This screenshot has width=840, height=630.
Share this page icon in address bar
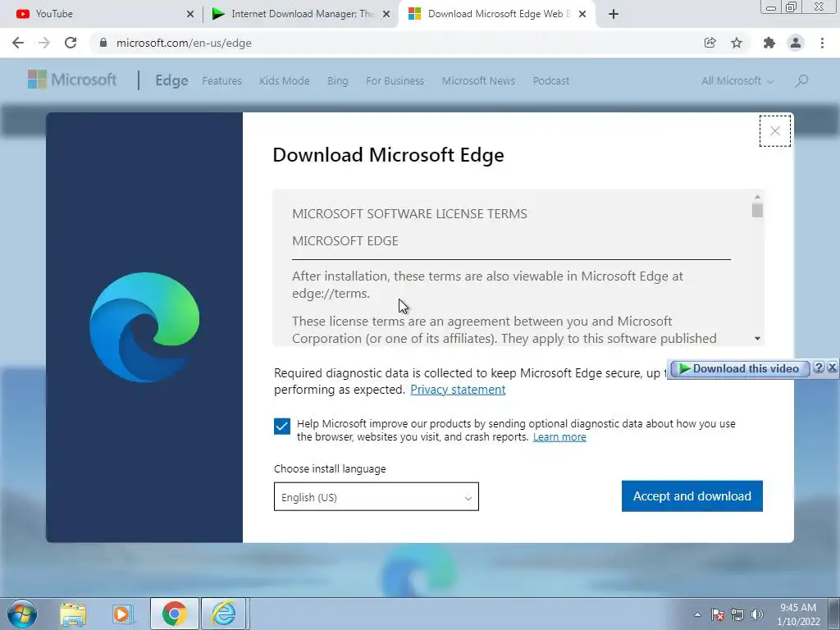coord(710,43)
